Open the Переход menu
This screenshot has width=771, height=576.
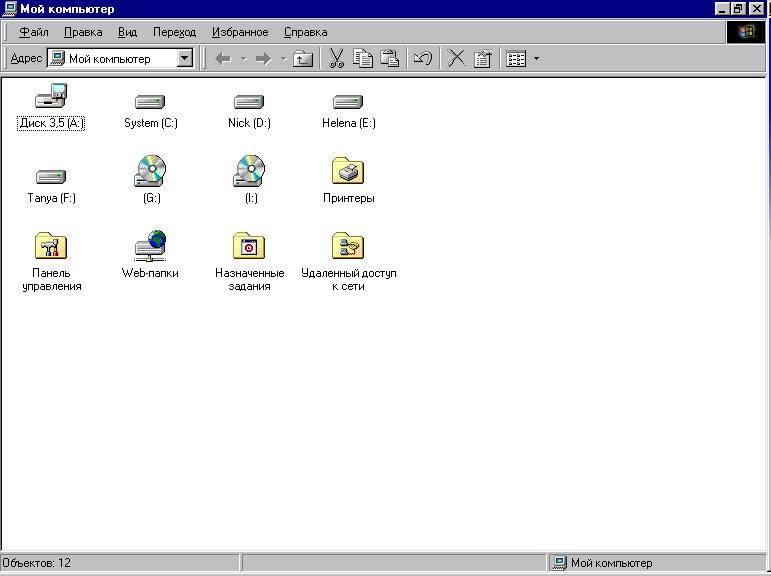pos(175,32)
